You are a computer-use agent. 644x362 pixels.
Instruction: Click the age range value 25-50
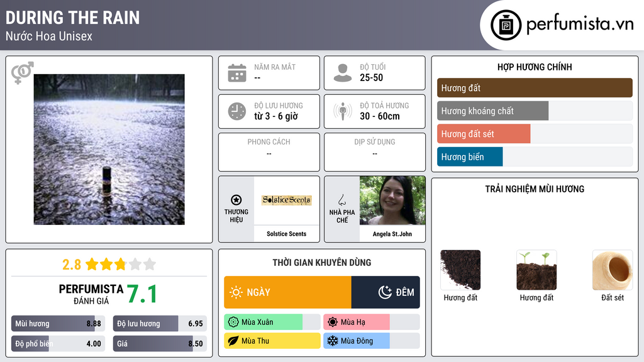pyautogui.click(x=371, y=77)
